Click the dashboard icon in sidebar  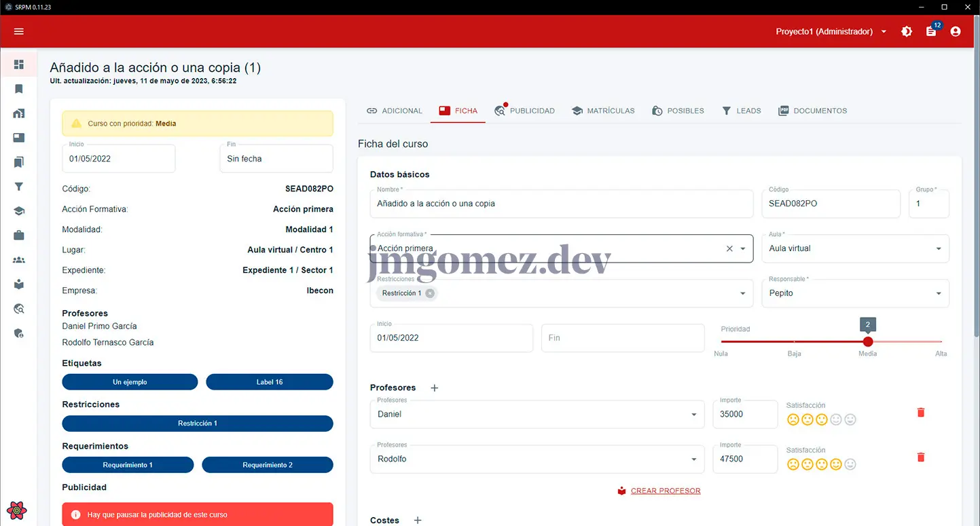click(x=19, y=64)
